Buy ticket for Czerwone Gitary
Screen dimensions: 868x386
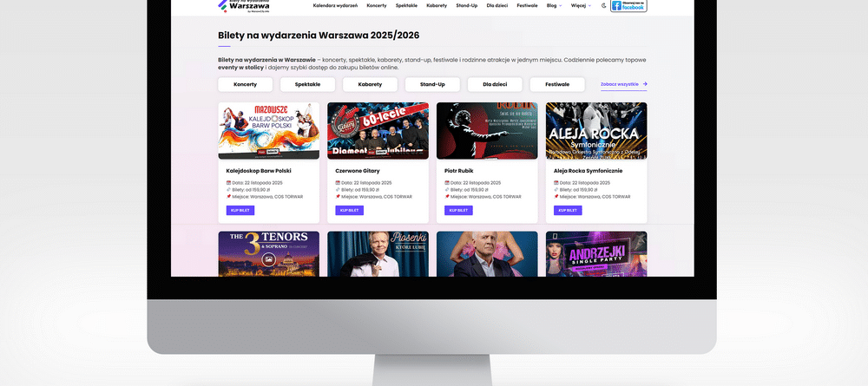click(x=349, y=210)
